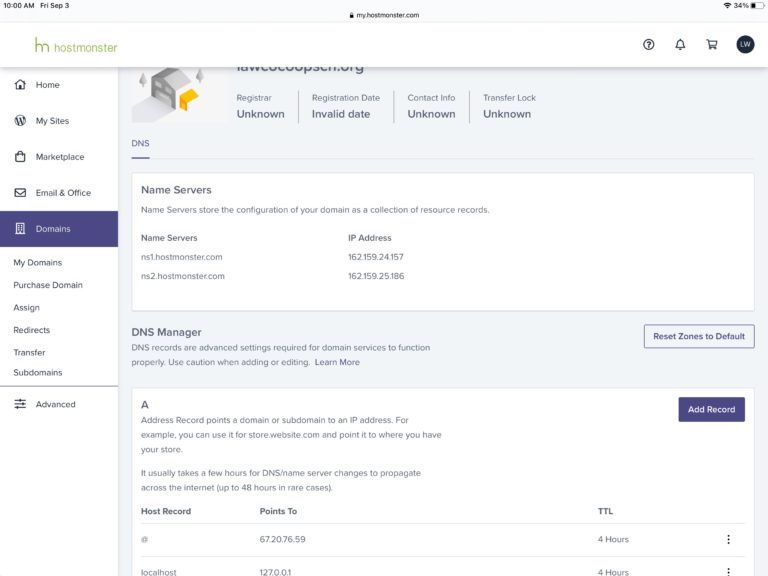Open the LW account avatar
Screen dimensions: 768x576
coord(745,45)
